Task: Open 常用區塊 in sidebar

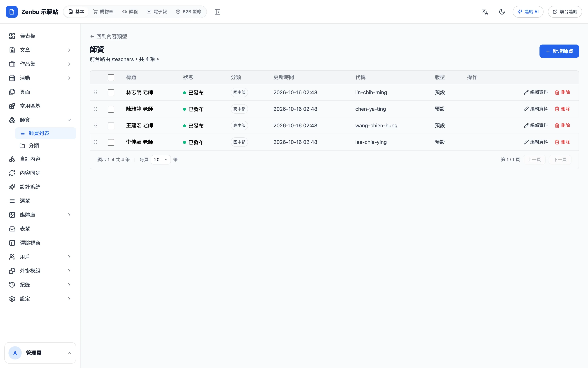Action: tap(40, 106)
